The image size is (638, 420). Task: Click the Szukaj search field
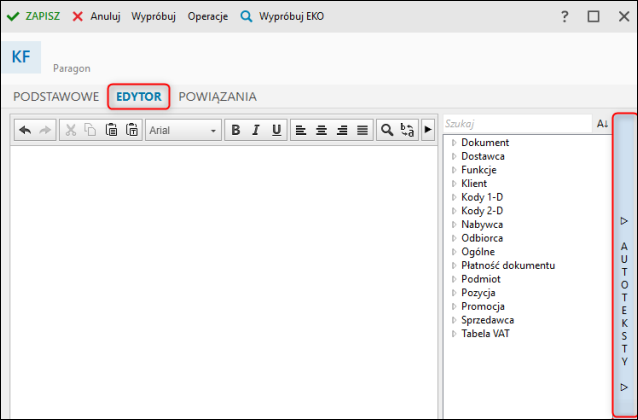tap(517, 124)
